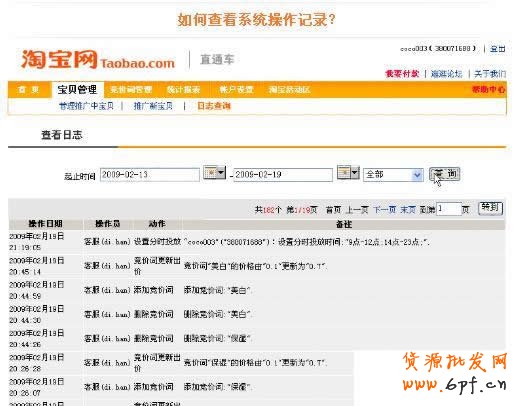Click the 管理推广中宝贝 link
The width and height of the screenshot is (517, 406).
pyautogui.click(x=86, y=106)
